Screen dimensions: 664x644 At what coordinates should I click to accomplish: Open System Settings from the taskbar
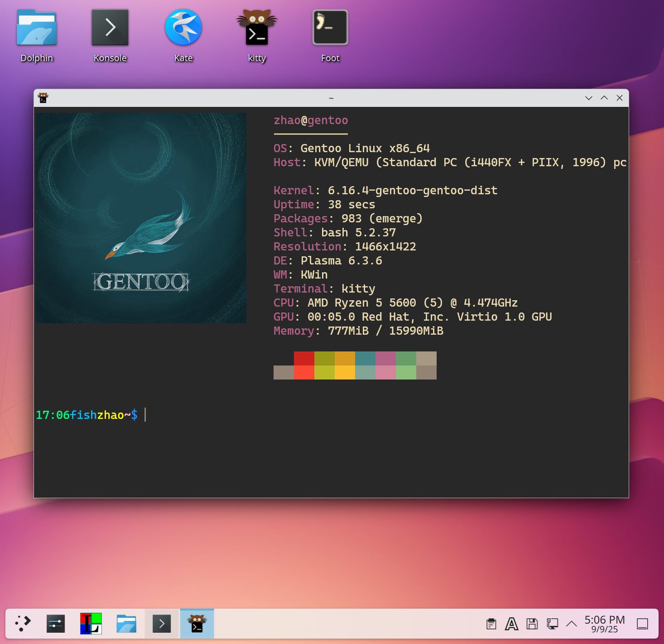[x=56, y=624]
